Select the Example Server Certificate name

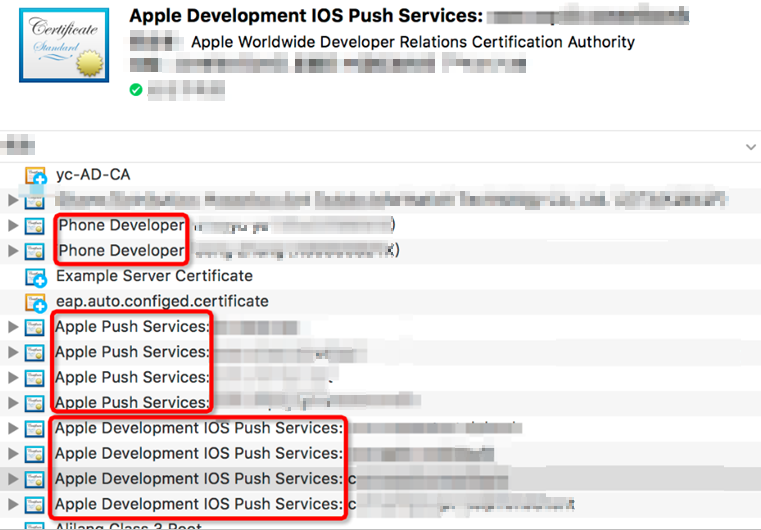click(x=154, y=276)
